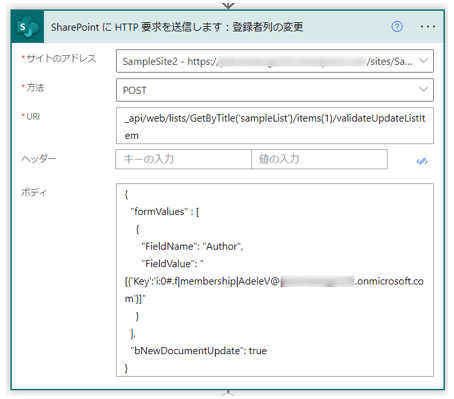Click the header value input field
The width and height of the screenshot is (454, 399).
319,159
